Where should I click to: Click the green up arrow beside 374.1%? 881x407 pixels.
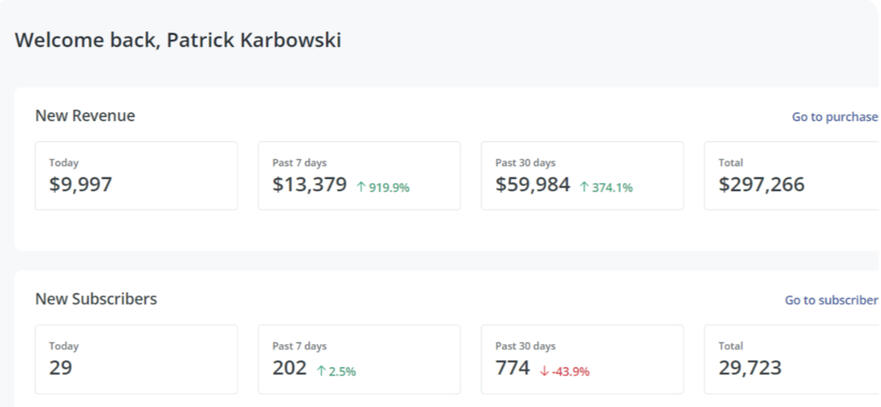(585, 187)
